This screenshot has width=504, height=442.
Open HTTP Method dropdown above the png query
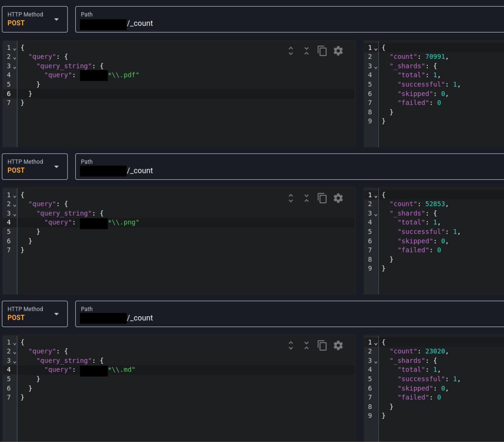point(35,167)
